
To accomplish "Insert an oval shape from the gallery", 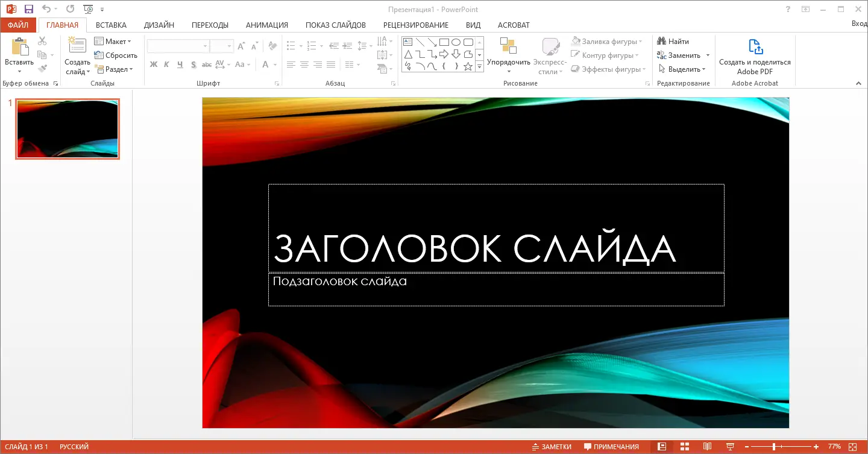I will (457, 41).
